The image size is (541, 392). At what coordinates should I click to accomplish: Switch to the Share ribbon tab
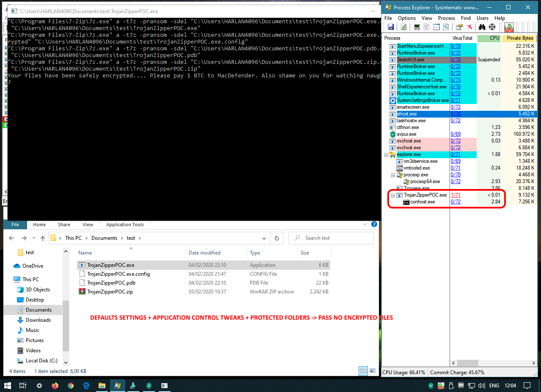(x=64, y=225)
